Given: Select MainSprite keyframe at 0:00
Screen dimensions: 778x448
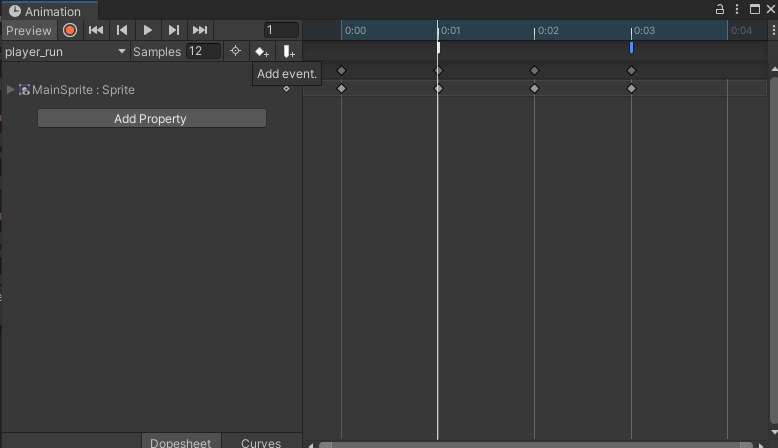Looking at the screenshot, I should [341, 89].
